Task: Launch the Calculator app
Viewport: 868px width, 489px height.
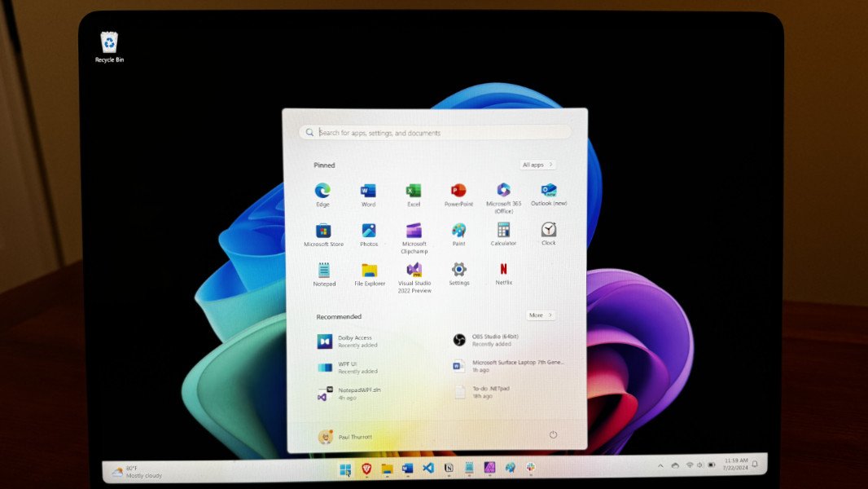Action: pos(503,231)
